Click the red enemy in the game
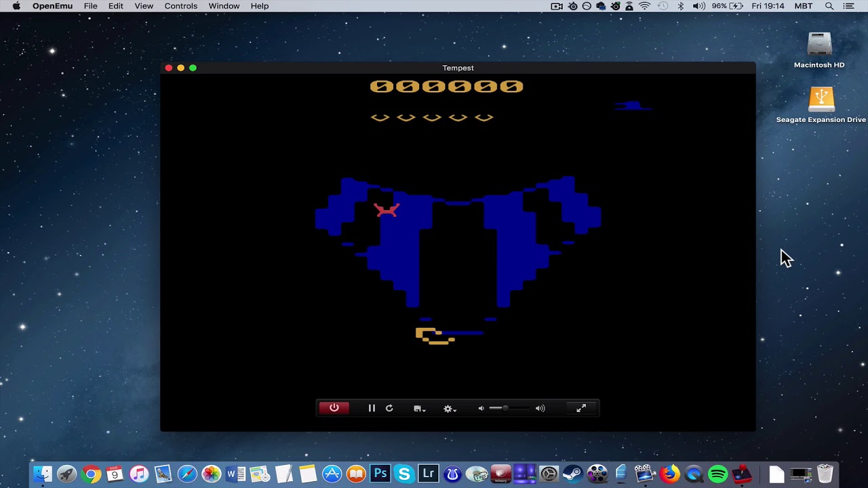868x488 pixels. [x=387, y=210]
